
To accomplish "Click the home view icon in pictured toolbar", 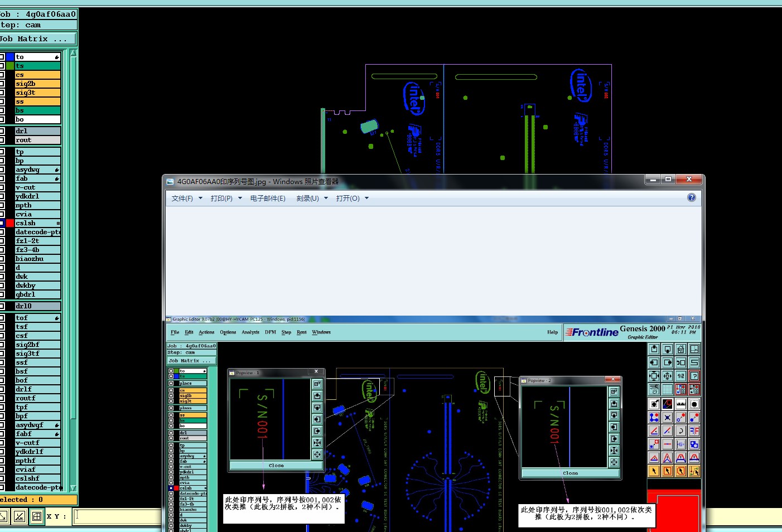I will pos(680,349).
